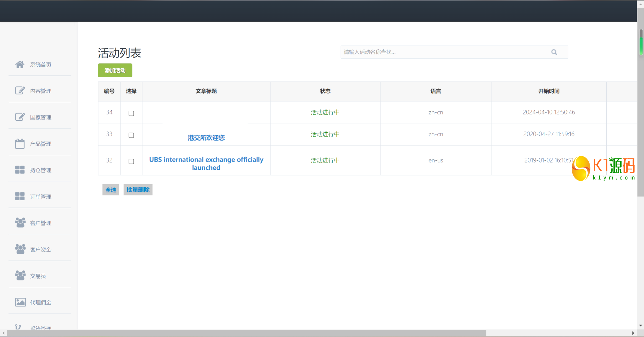Click the edit icon beside 内容管理
The height and width of the screenshot is (337, 644).
(20, 91)
